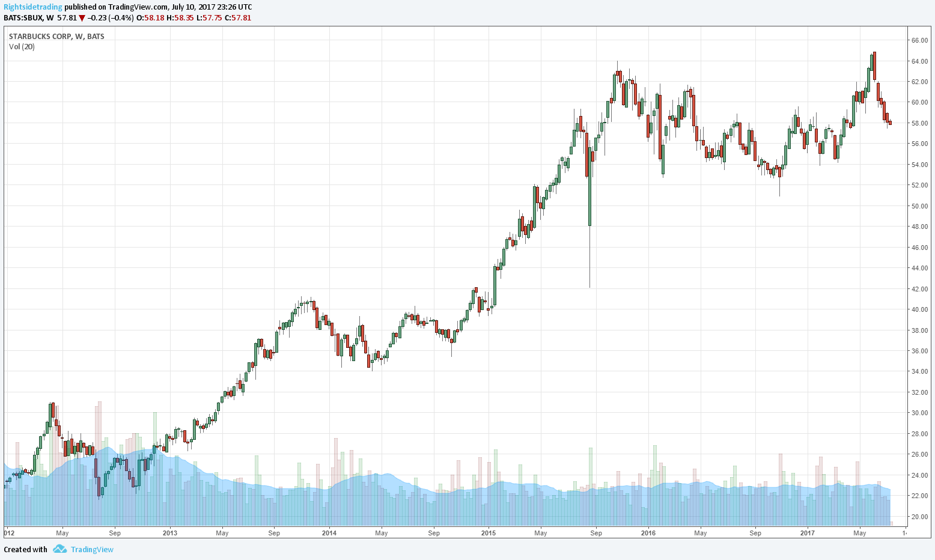Click the 50.00 price axis label
The height and width of the screenshot is (560, 935).
click(x=919, y=206)
